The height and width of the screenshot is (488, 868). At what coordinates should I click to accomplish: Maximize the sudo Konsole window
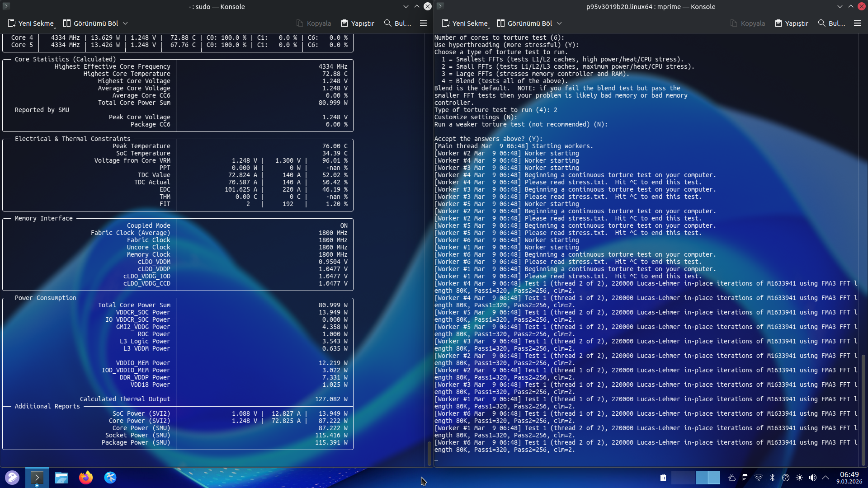click(416, 6)
